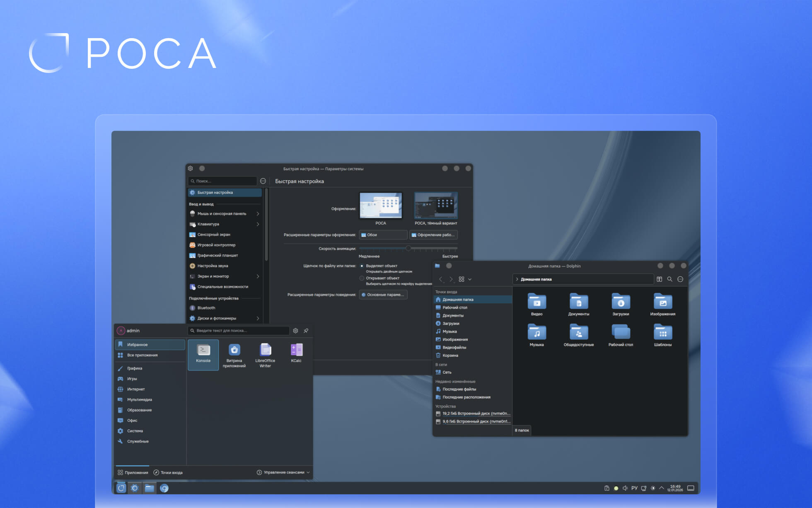This screenshot has width=812, height=508.
Task: Select the Открывает объект radio option
Action: (x=362, y=278)
